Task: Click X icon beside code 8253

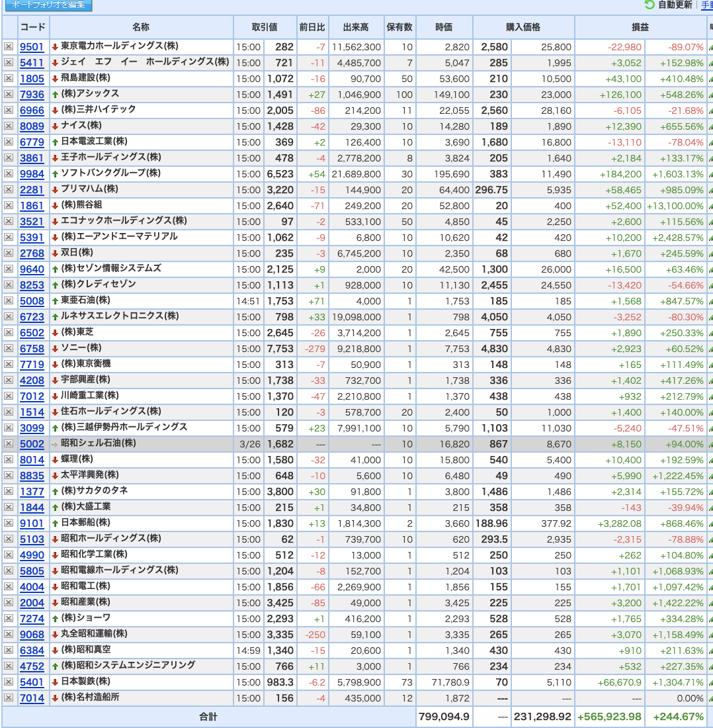Action: click(x=9, y=285)
